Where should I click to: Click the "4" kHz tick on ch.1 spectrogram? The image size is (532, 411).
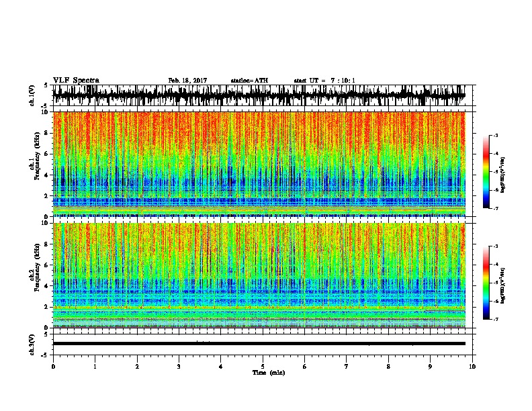(x=47, y=175)
